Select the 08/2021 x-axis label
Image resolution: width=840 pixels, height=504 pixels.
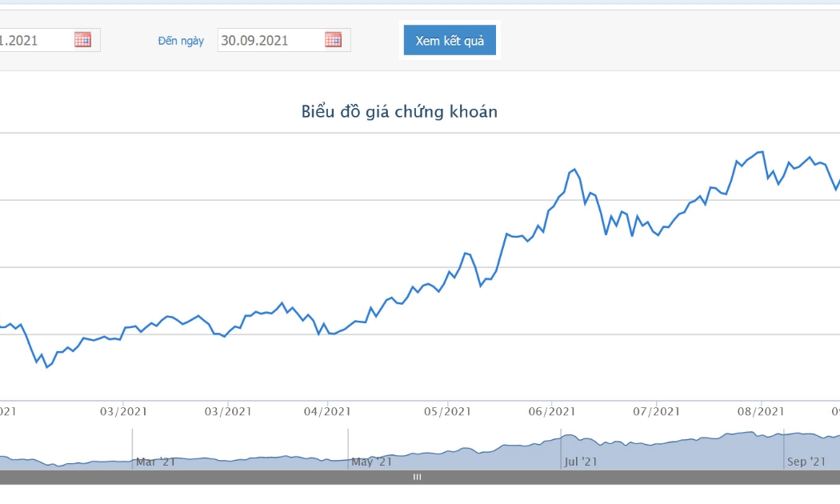pos(761,411)
